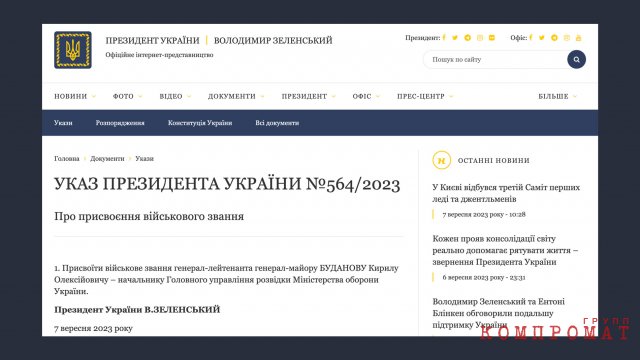Click inside the 'Пошук по сайту' search field
640x360 pixels.
[x=495, y=60]
